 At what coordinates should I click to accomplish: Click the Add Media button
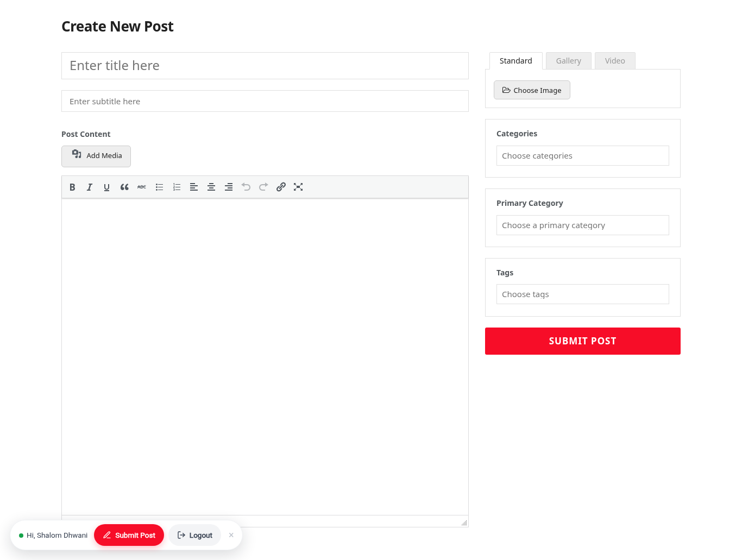[96, 156]
